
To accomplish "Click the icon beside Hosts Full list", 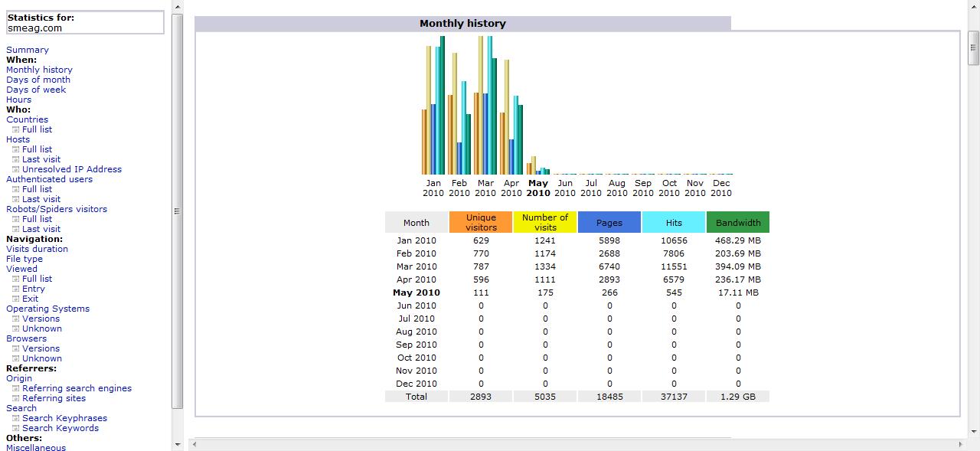I will 15,149.
